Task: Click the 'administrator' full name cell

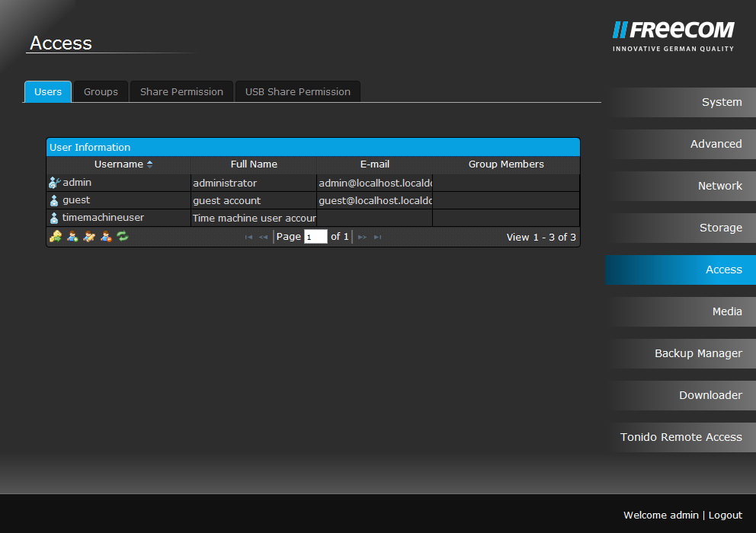Action: pos(254,184)
